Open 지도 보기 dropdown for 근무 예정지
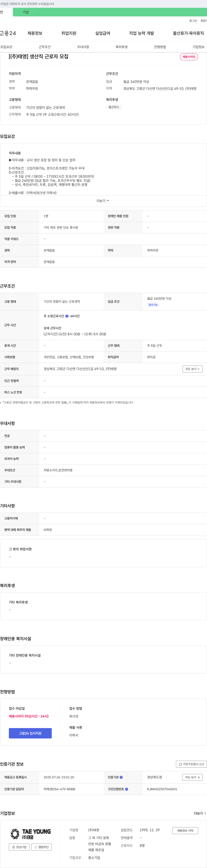Image resolution: width=207 pixels, height=868 pixels. (x=193, y=369)
